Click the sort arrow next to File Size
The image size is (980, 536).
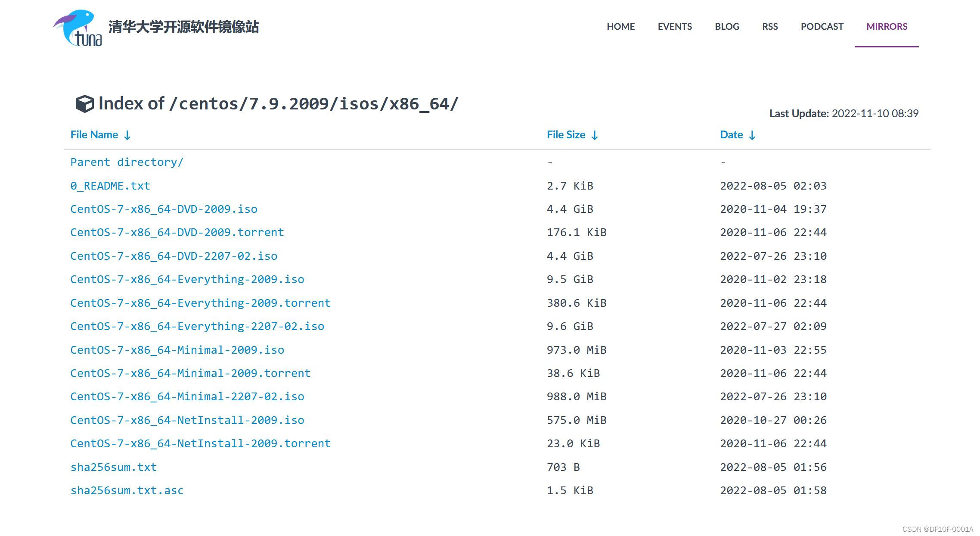point(595,135)
